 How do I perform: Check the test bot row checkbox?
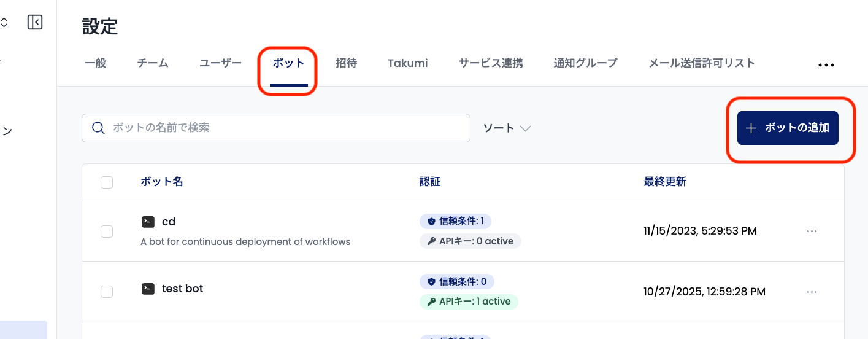point(107,292)
